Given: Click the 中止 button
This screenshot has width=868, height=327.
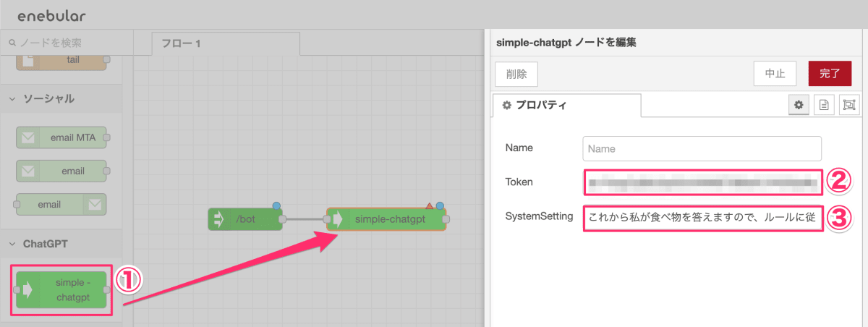Looking at the screenshot, I should click(775, 74).
